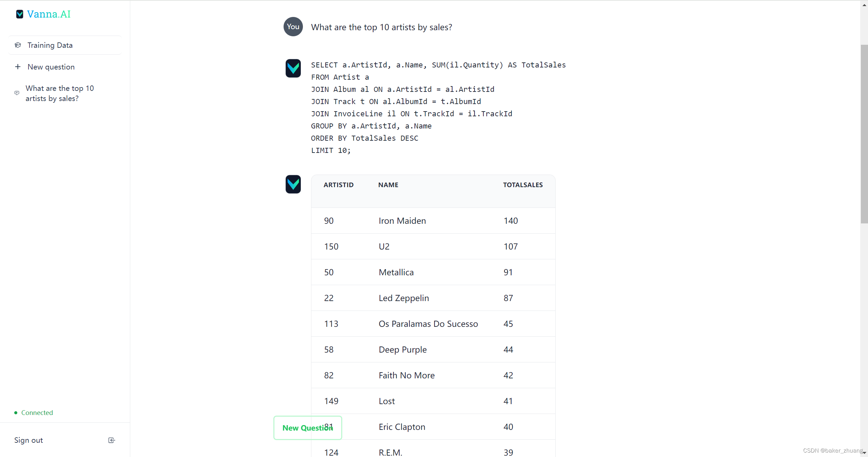Click the ARTISTID column header
The width and height of the screenshot is (868, 457).
tap(338, 184)
